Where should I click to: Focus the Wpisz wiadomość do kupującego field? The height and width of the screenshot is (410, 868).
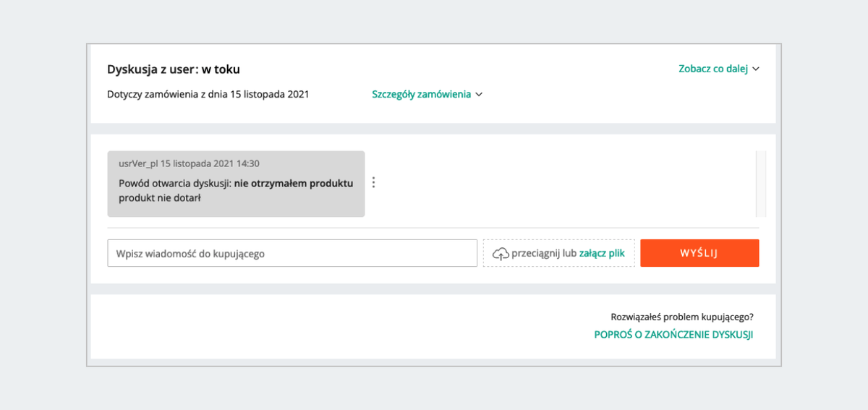[292, 253]
